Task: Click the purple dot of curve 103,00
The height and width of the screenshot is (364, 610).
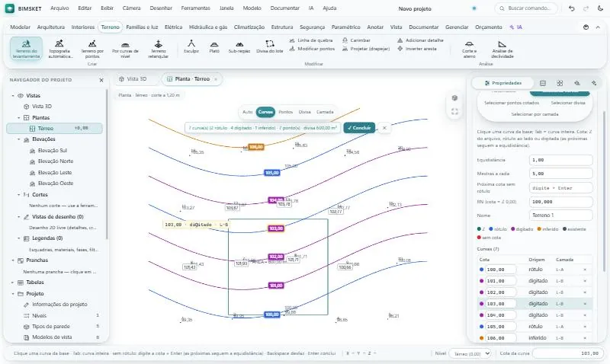Action: point(481,304)
